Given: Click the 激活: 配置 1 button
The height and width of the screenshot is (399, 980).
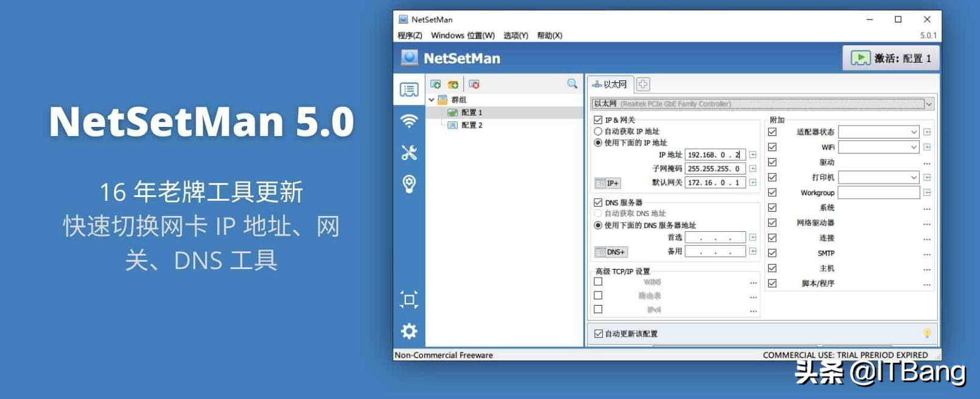Looking at the screenshot, I should click(x=891, y=59).
